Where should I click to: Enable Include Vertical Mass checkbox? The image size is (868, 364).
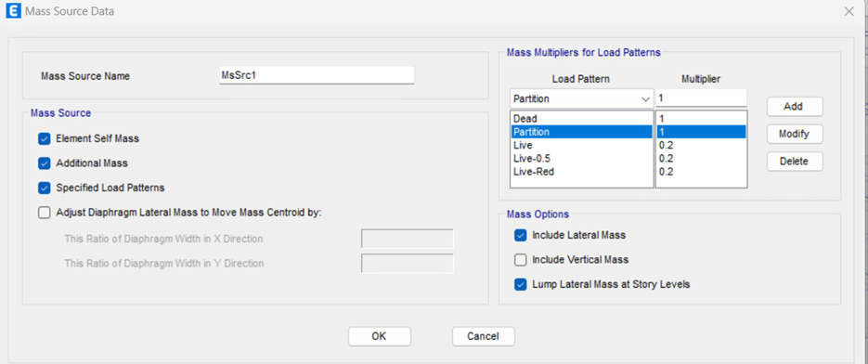coord(521,259)
